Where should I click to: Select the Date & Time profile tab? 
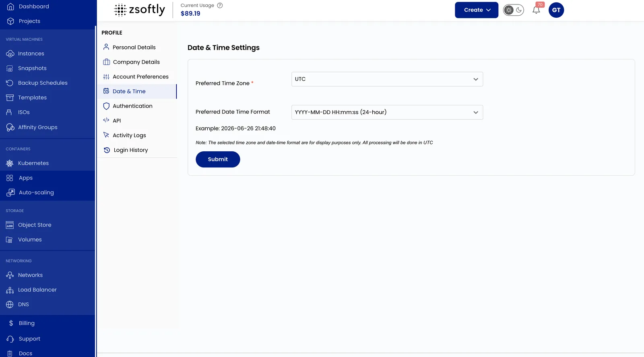[x=137, y=91]
